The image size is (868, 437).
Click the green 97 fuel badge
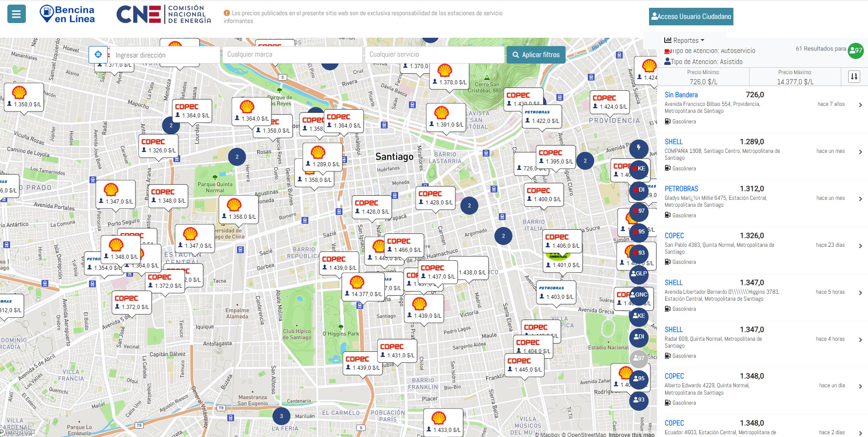tap(856, 51)
